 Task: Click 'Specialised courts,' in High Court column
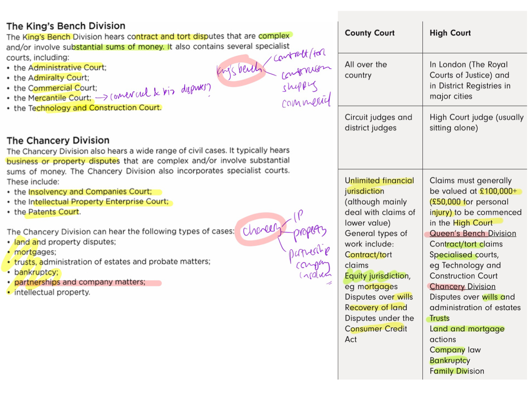click(x=464, y=255)
